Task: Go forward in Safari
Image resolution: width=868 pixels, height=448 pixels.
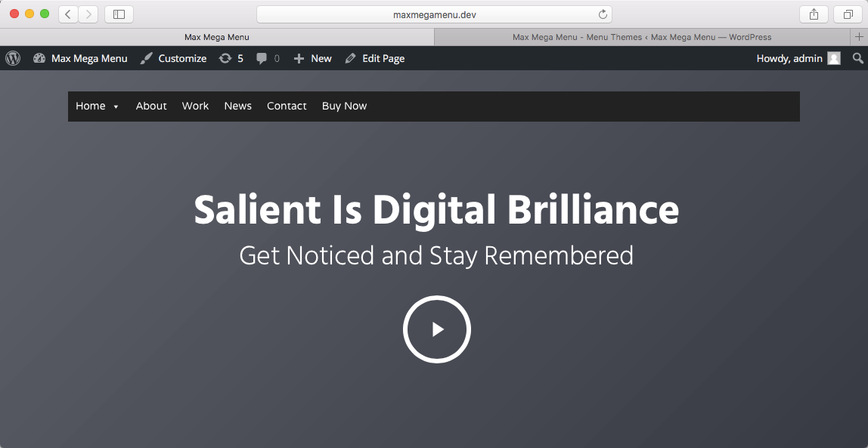Action: click(88, 14)
